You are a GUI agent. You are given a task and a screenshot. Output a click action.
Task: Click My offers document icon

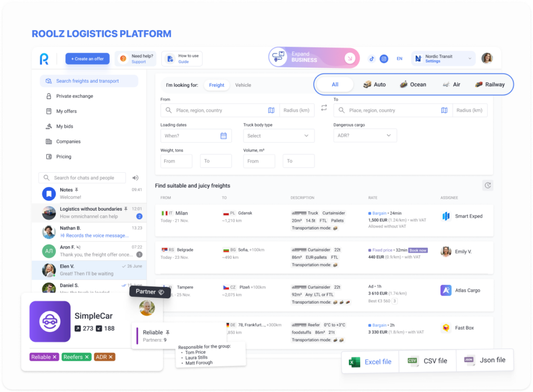pyautogui.click(x=48, y=111)
